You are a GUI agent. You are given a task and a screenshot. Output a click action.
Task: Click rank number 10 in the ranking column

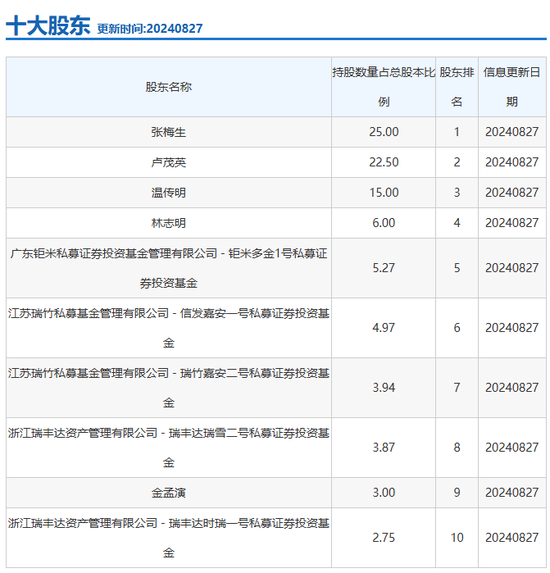457,538
